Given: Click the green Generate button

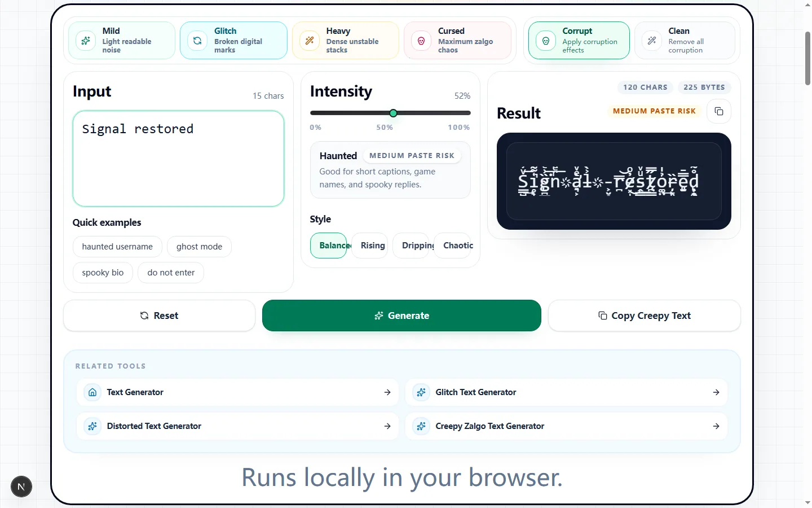Looking at the screenshot, I should (401, 316).
